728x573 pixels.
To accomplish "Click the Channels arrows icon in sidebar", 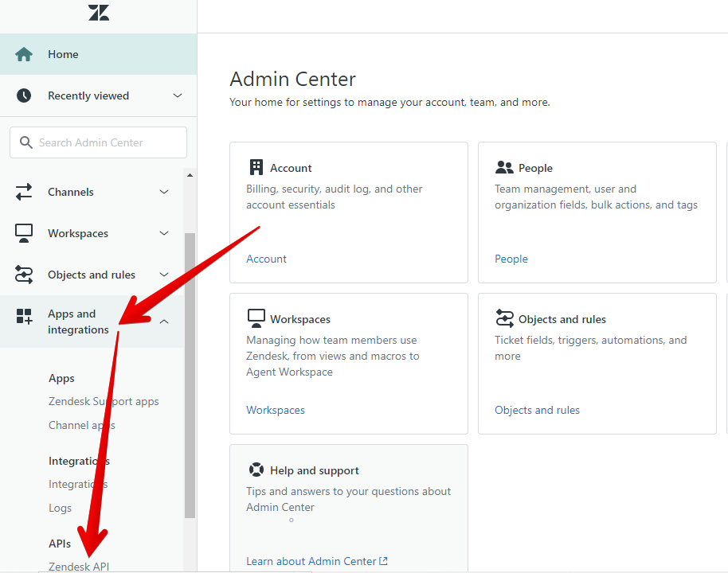I will (24, 192).
